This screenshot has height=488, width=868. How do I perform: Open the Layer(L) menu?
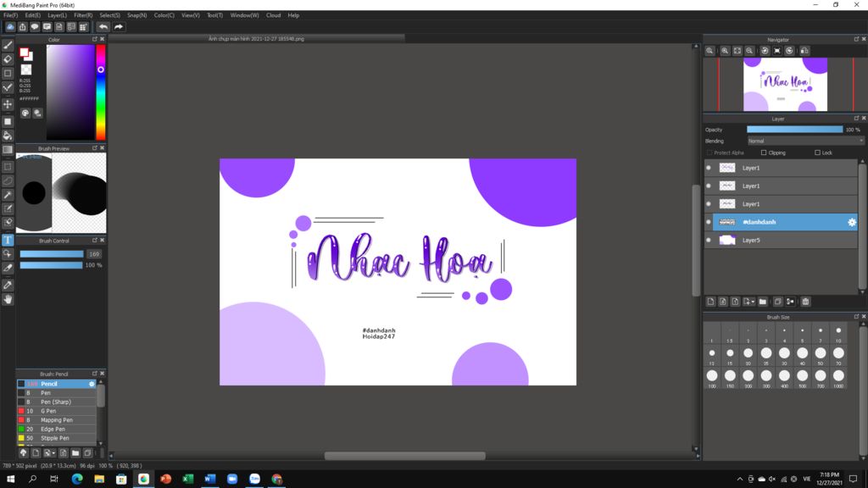click(x=57, y=15)
